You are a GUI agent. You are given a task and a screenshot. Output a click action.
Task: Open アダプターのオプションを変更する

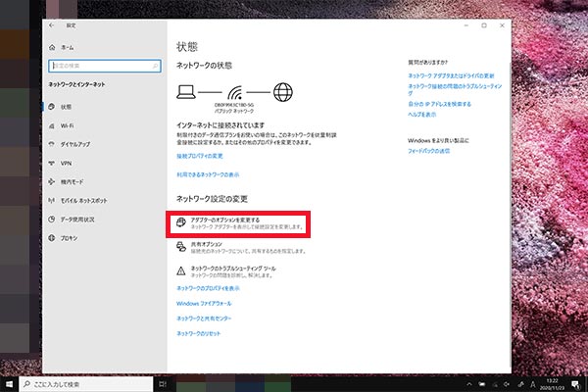coord(238,224)
